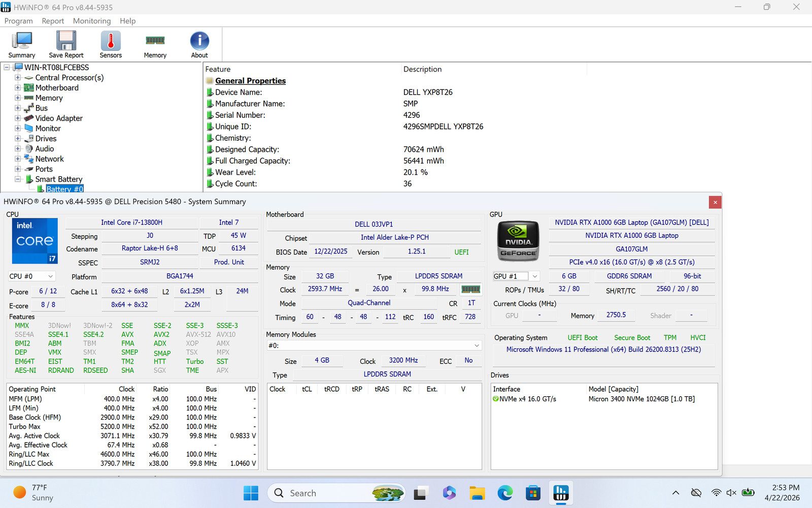Open the Program menu
This screenshot has height=508, width=812.
click(18, 21)
